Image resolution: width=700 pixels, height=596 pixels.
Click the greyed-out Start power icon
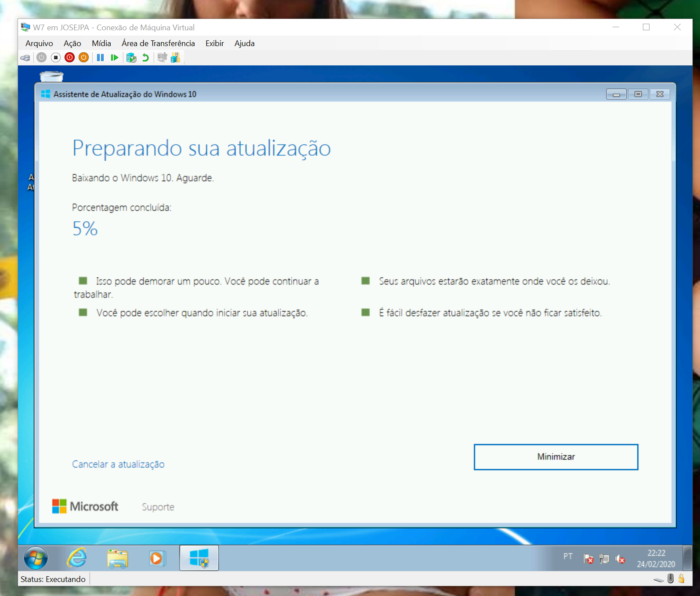point(42,57)
